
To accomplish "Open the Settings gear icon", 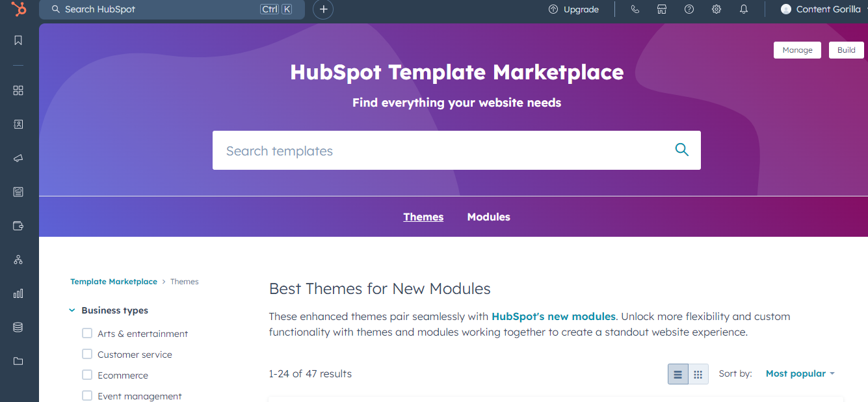I will [717, 9].
